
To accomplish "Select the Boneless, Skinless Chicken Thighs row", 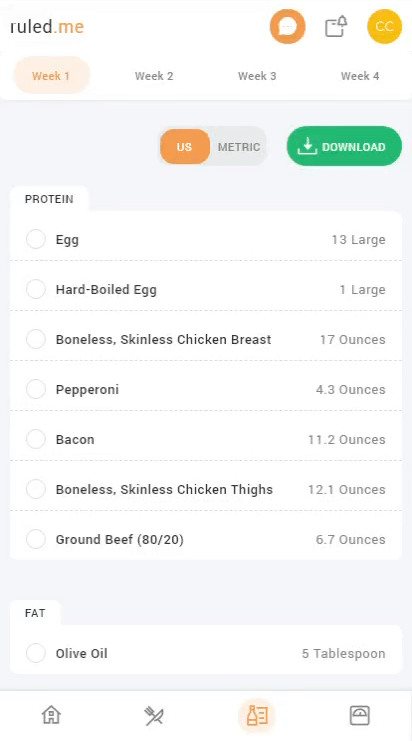I will 206,489.
